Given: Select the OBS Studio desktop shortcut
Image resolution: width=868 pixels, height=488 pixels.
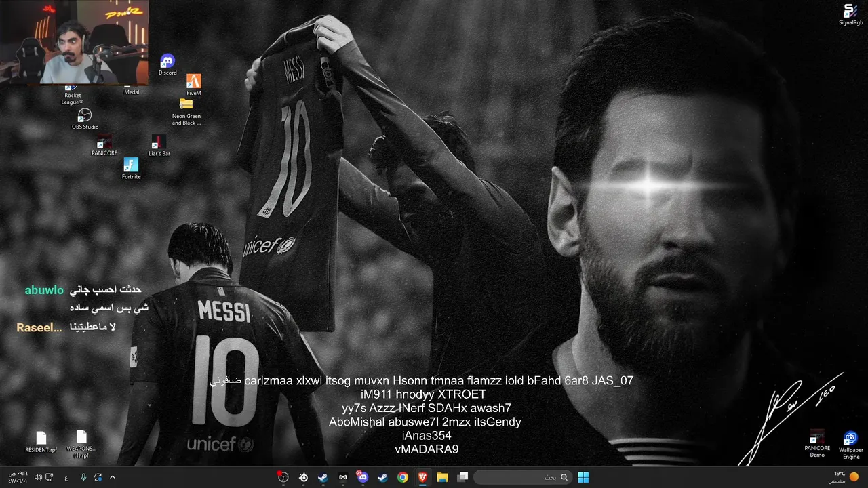Looking at the screenshot, I should 85,119.
